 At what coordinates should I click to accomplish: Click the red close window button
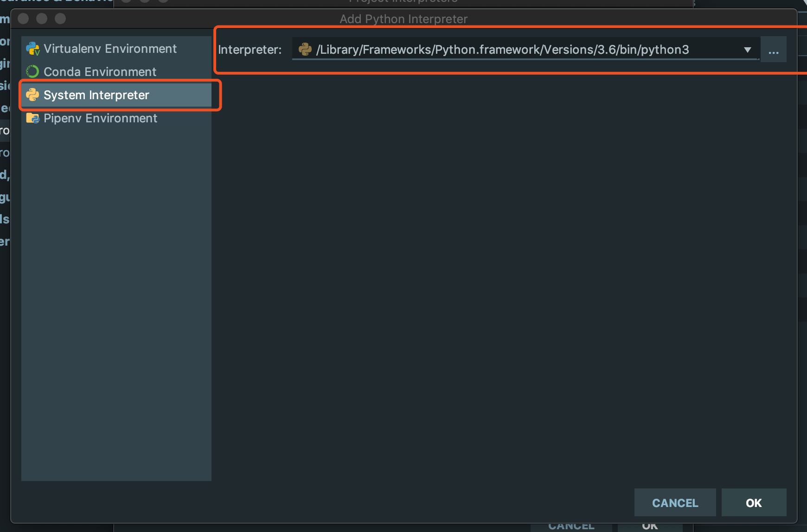tap(23, 19)
